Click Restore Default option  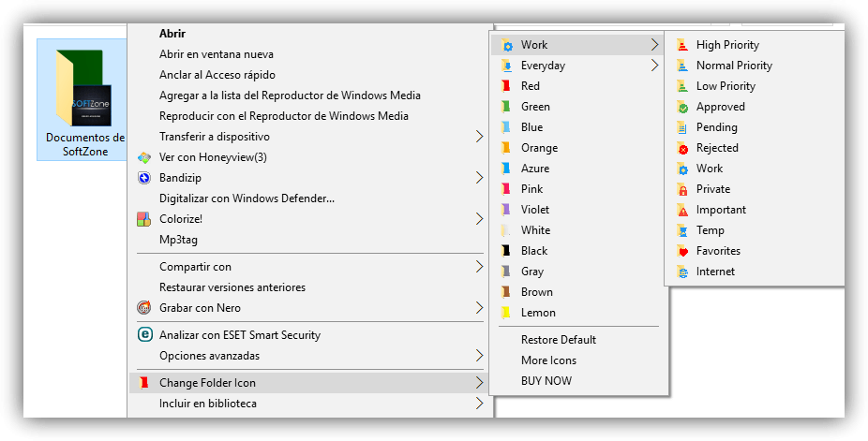coord(559,340)
